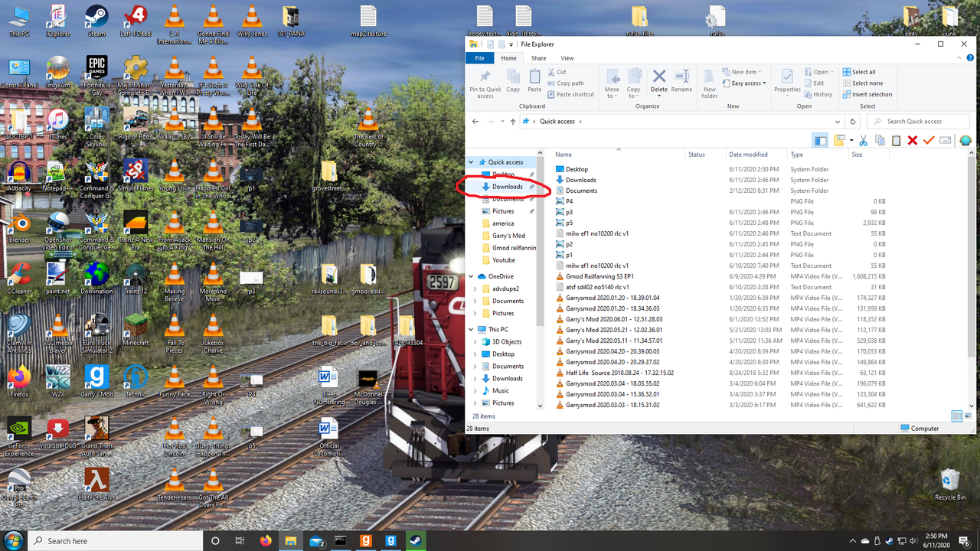
Task: Open the File menu
Action: (479, 57)
